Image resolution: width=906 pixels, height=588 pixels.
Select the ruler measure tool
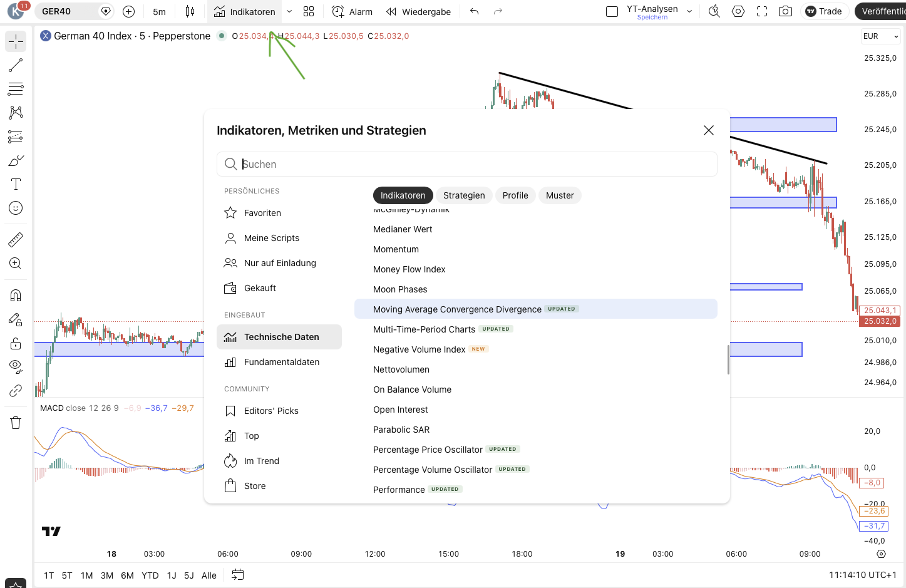coord(16,239)
